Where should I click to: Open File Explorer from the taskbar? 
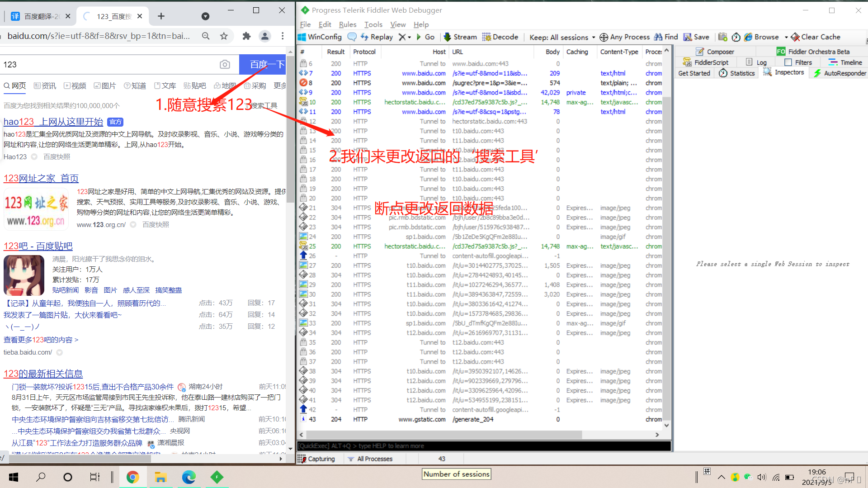point(160,477)
